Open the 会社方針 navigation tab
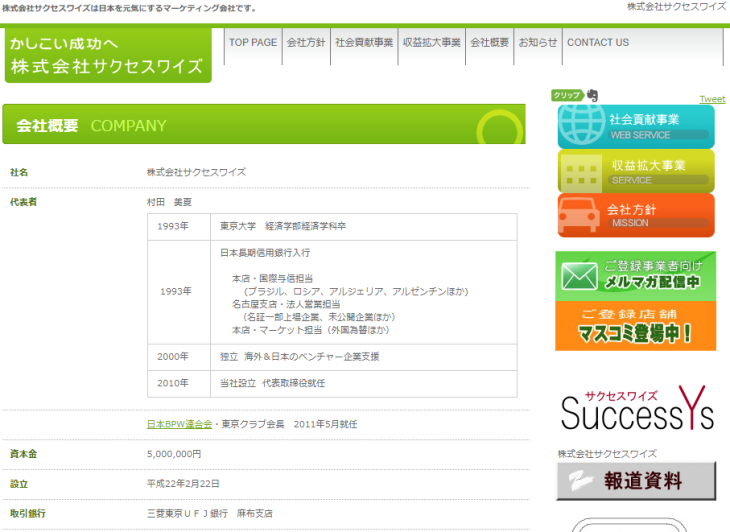 [x=306, y=43]
